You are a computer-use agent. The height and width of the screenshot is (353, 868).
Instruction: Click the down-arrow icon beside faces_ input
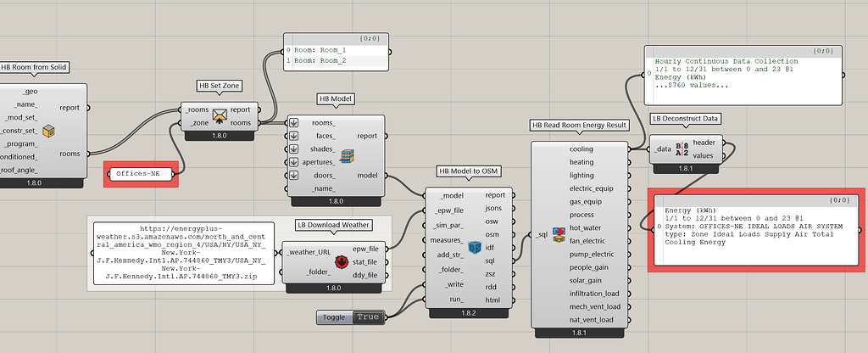(x=293, y=136)
